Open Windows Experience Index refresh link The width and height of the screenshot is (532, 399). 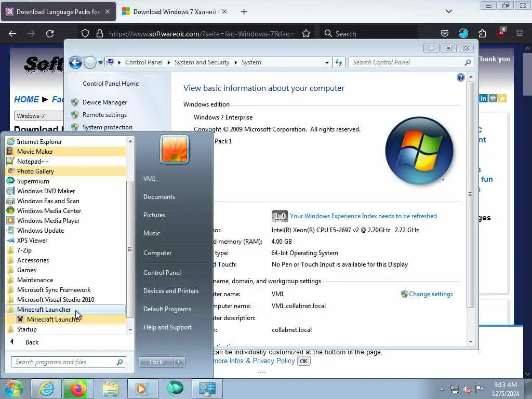coord(363,216)
